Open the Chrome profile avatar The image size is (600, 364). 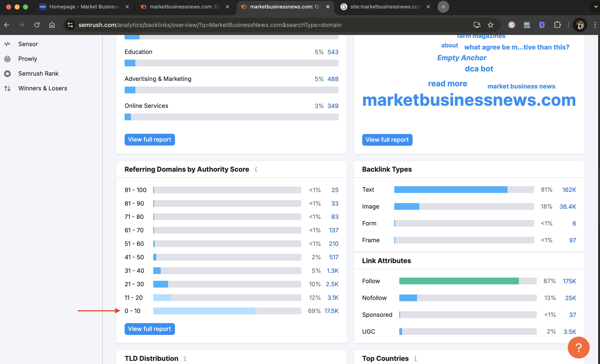coord(580,25)
